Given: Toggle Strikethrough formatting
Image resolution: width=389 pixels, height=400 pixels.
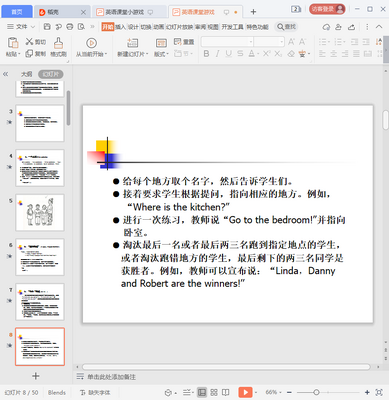Looking at the screenshot, I should click(240, 53).
